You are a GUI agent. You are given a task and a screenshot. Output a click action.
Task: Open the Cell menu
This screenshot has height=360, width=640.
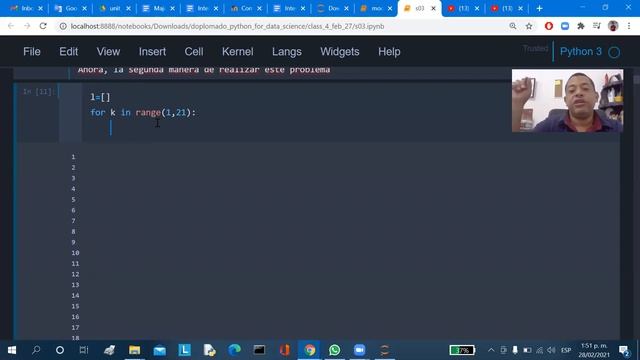point(194,52)
